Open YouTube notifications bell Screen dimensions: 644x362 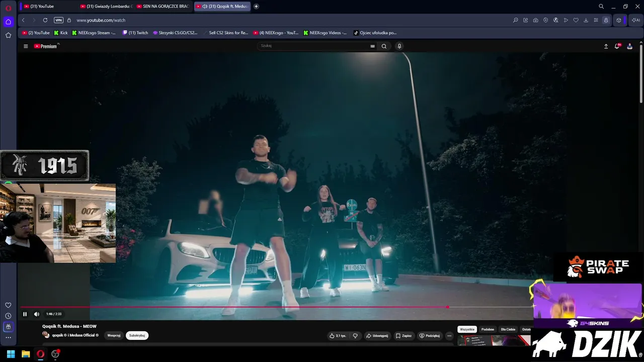point(617,46)
